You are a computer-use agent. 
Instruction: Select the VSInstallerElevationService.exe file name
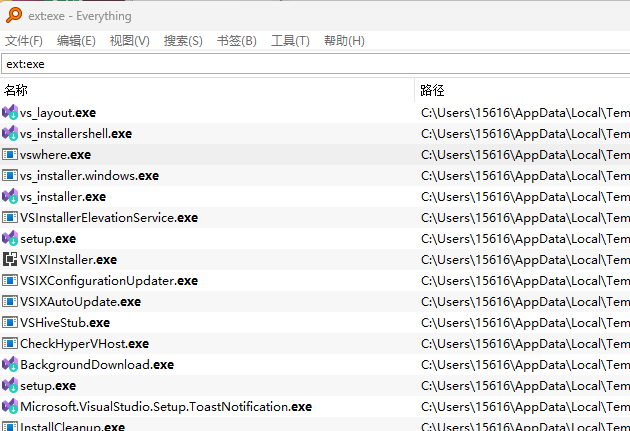click(x=109, y=218)
